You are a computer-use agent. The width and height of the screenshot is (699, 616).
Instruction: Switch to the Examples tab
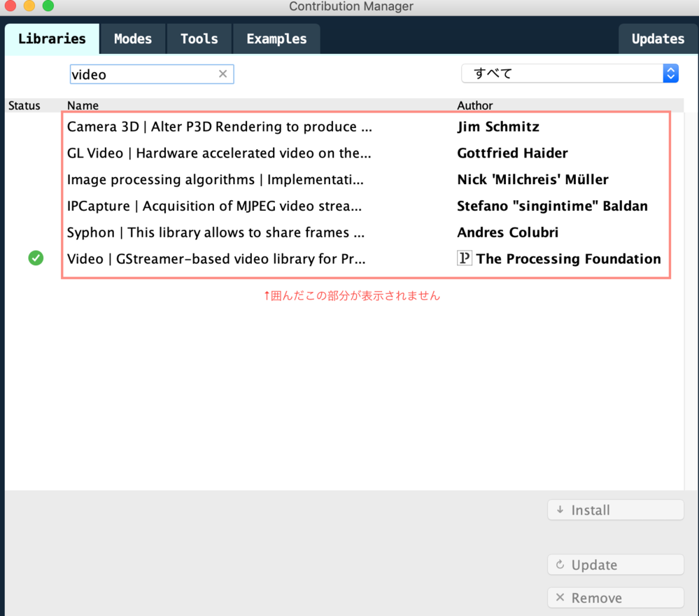pyautogui.click(x=276, y=38)
